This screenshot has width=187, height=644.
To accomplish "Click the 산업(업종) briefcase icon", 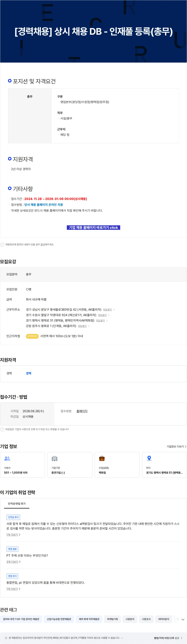I will [x=102, y=458].
